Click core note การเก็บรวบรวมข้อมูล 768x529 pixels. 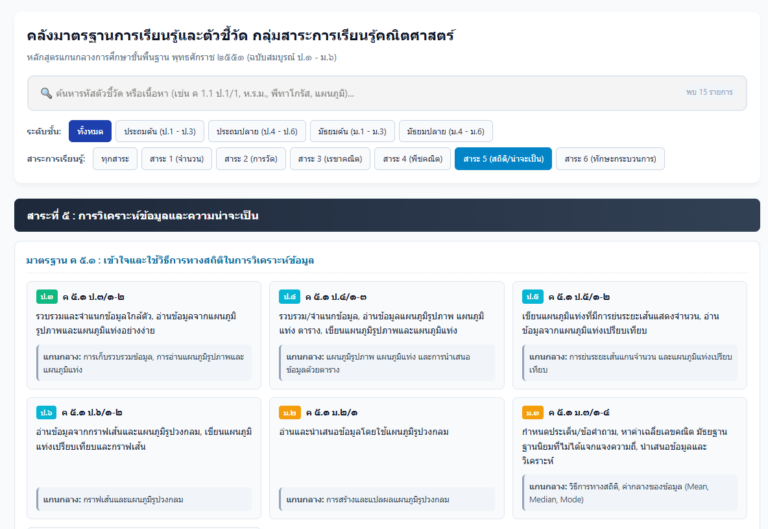click(x=144, y=363)
